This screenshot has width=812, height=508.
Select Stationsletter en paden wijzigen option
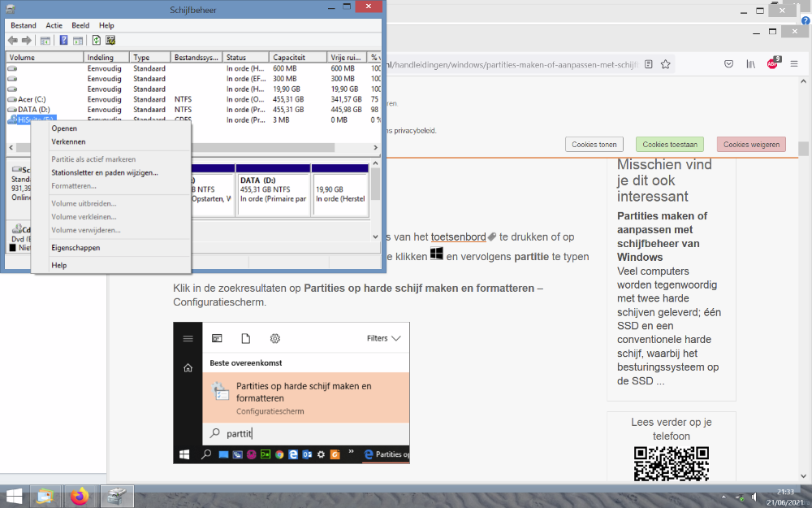tap(105, 172)
